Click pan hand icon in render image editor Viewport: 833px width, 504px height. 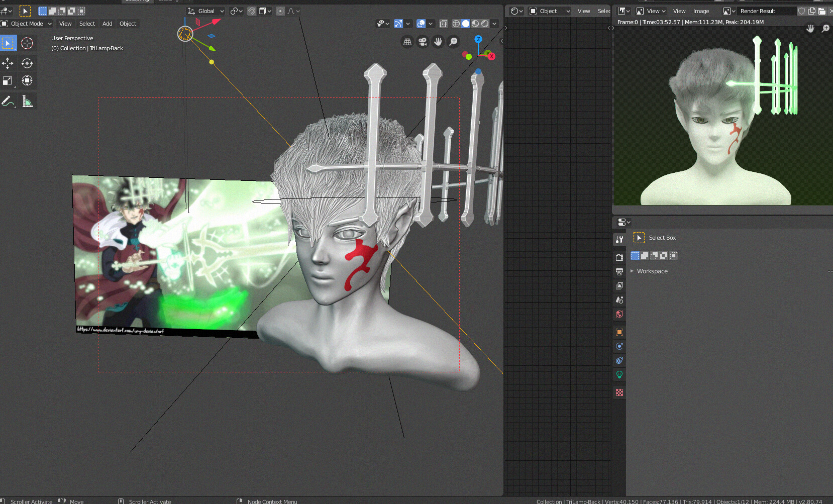coord(810,29)
